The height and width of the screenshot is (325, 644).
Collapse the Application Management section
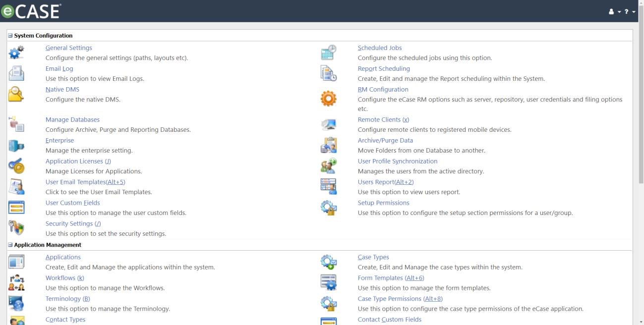(10, 245)
